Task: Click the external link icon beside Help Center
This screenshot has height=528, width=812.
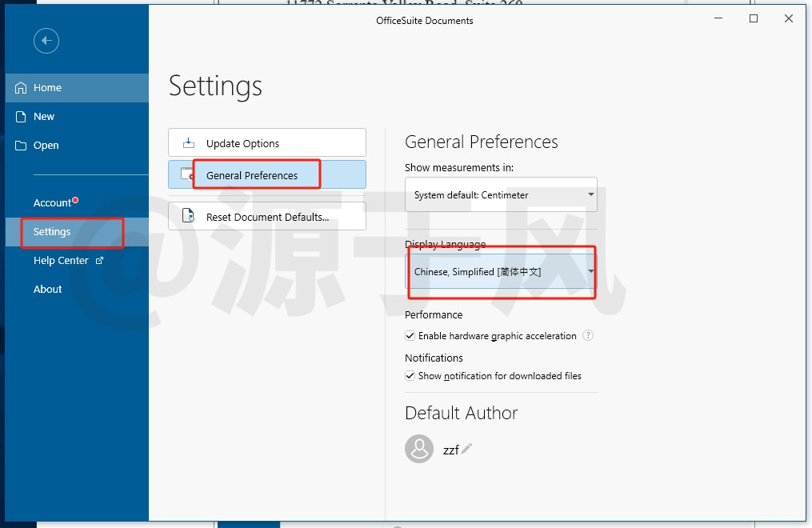Action: [x=99, y=260]
